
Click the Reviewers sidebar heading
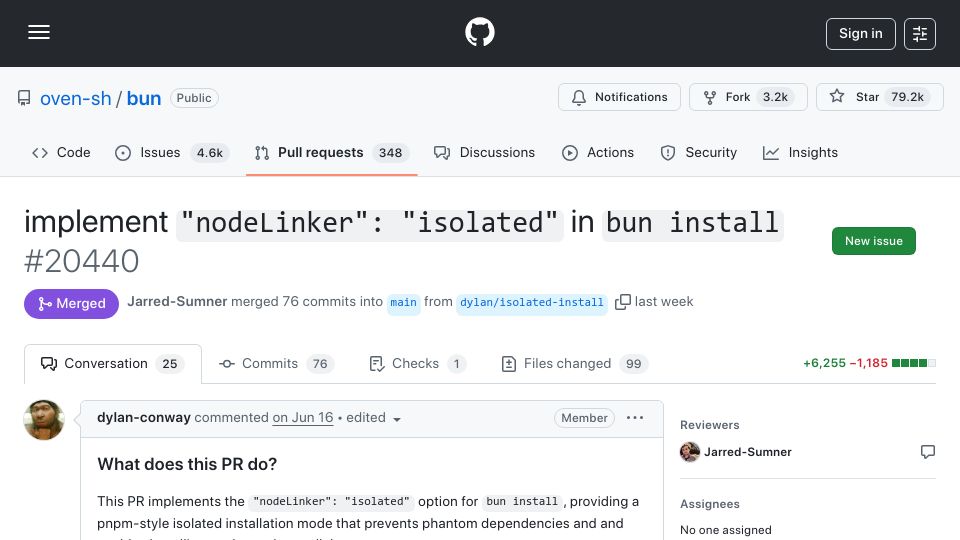coord(710,425)
